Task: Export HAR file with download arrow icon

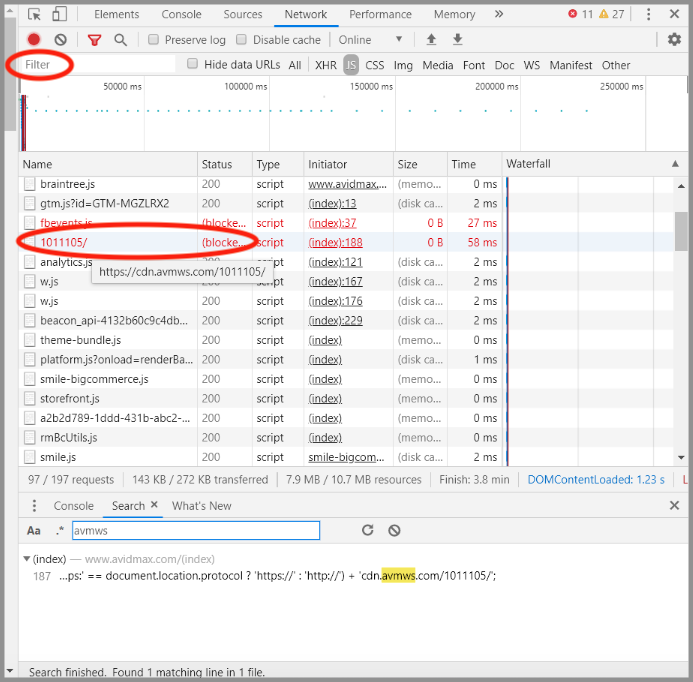Action: (x=457, y=40)
